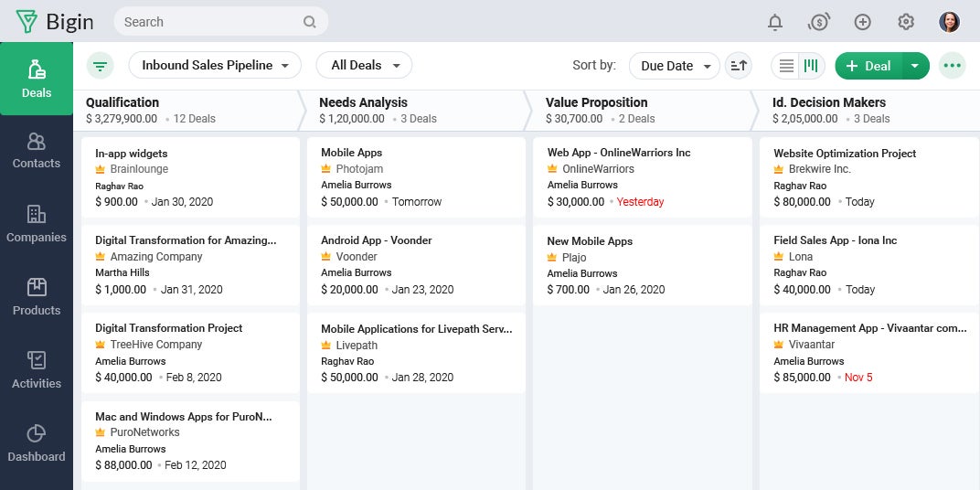Go to Contacts in the sidebar

click(37, 151)
